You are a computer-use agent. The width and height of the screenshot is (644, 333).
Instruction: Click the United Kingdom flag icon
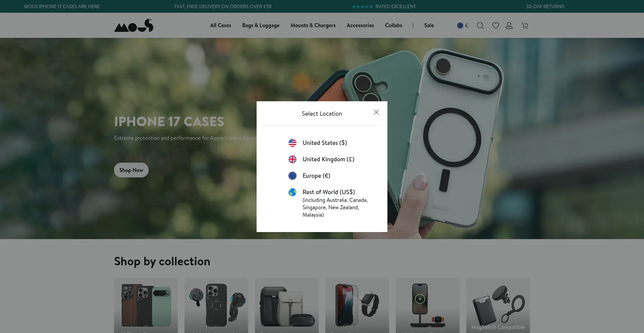click(x=292, y=159)
